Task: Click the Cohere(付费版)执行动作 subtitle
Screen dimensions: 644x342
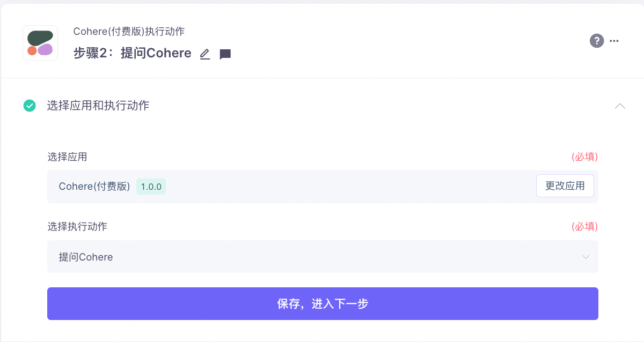Action: click(129, 31)
